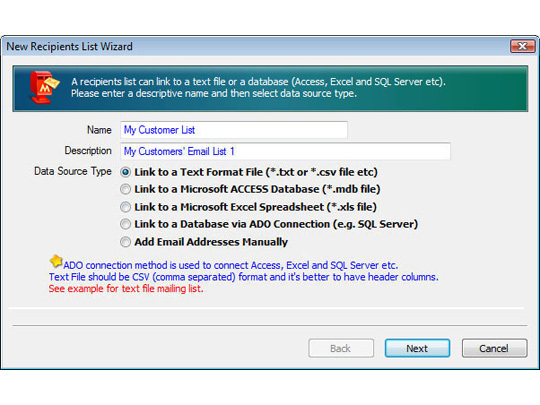Open the See example for text file link
Viewport: 540px width, 405px height.
[x=126, y=289]
